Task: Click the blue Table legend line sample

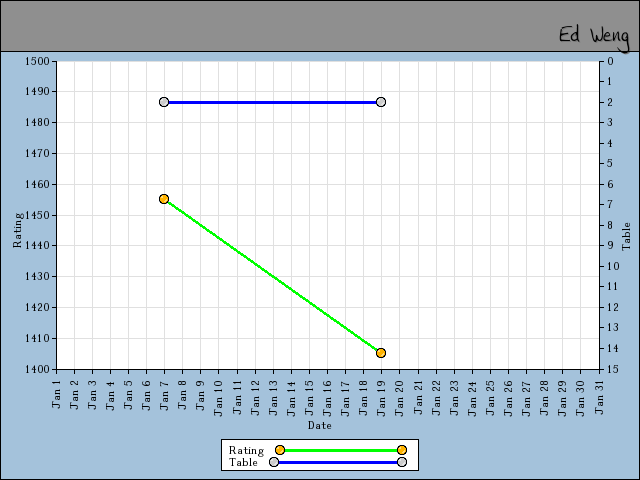Action: click(x=338, y=462)
